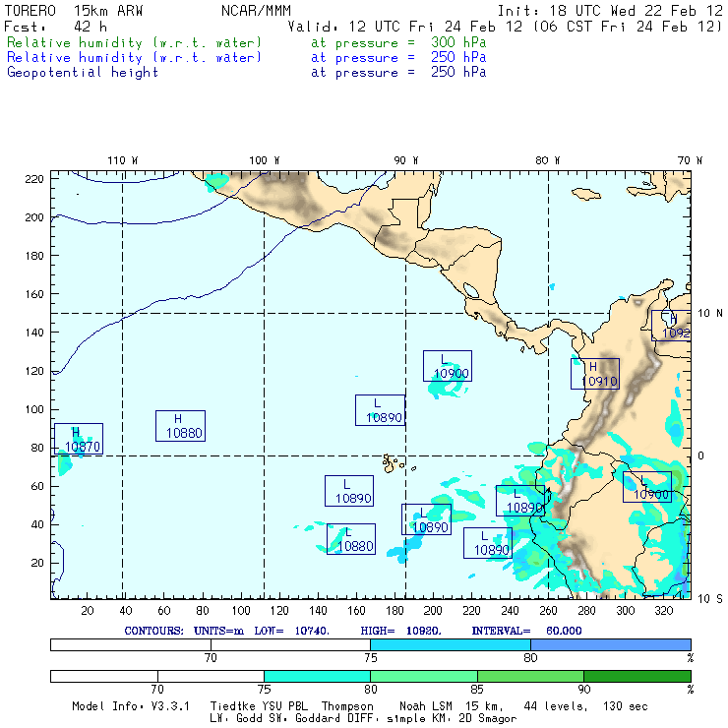Click the green 'Relative humidity (w.r.t. water)' legend line
Screen dimensions: 728x728
click(134, 42)
